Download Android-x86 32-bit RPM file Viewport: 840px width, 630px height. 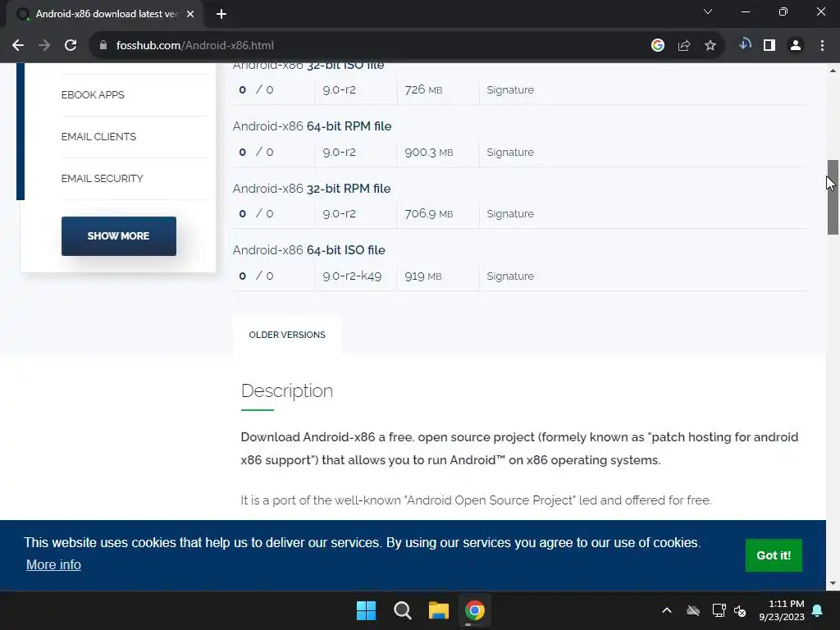pos(311,189)
